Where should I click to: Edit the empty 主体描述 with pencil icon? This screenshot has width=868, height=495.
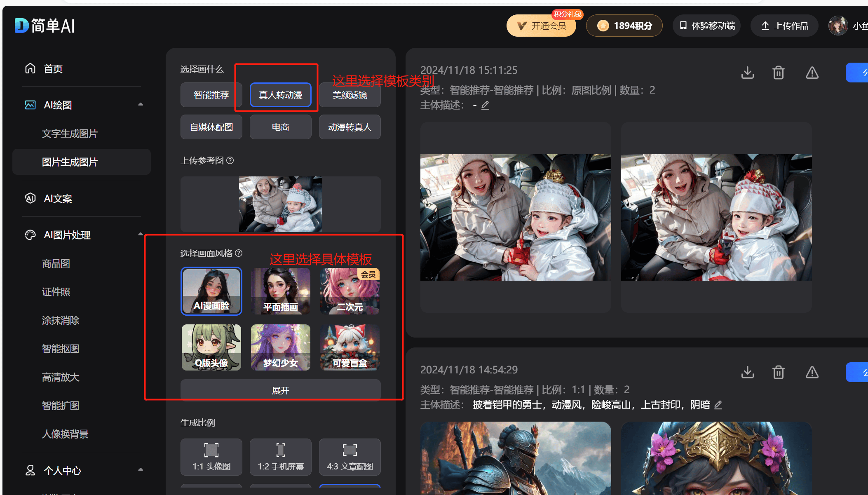pos(486,106)
